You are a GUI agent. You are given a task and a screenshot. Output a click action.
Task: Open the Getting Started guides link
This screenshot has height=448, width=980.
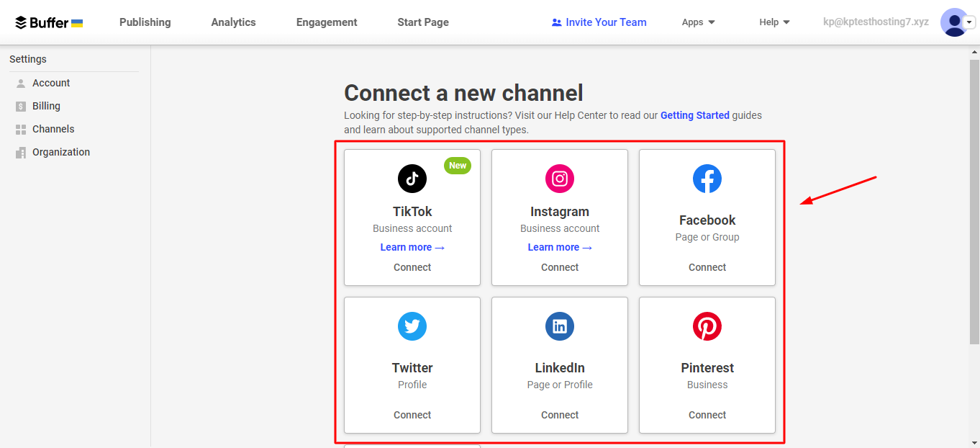(694, 115)
